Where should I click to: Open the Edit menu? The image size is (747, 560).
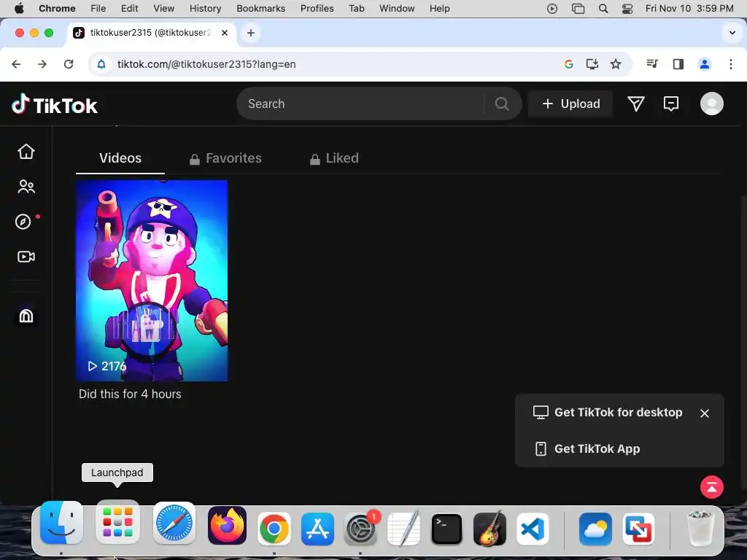click(x=129, y=8)
